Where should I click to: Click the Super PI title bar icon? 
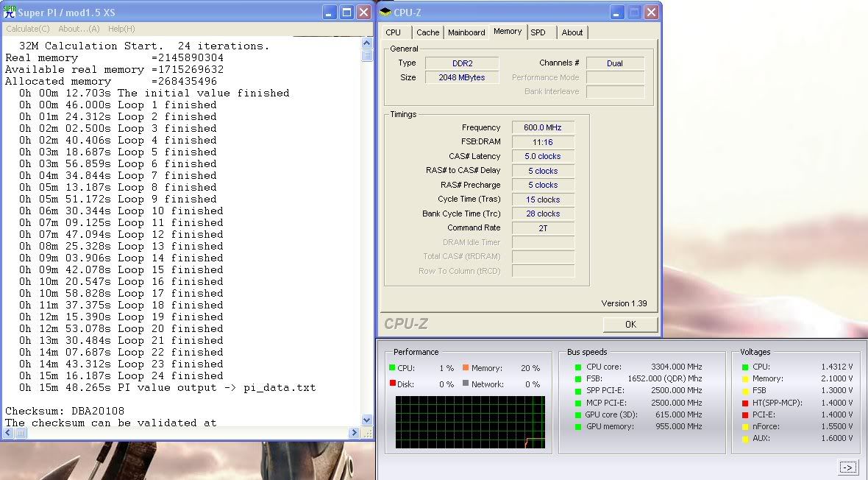10,12
